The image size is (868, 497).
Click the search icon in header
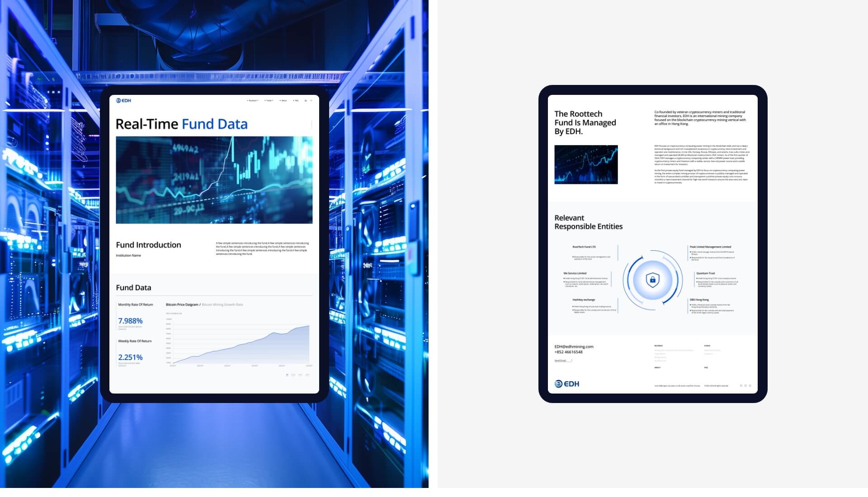(311, 101)
